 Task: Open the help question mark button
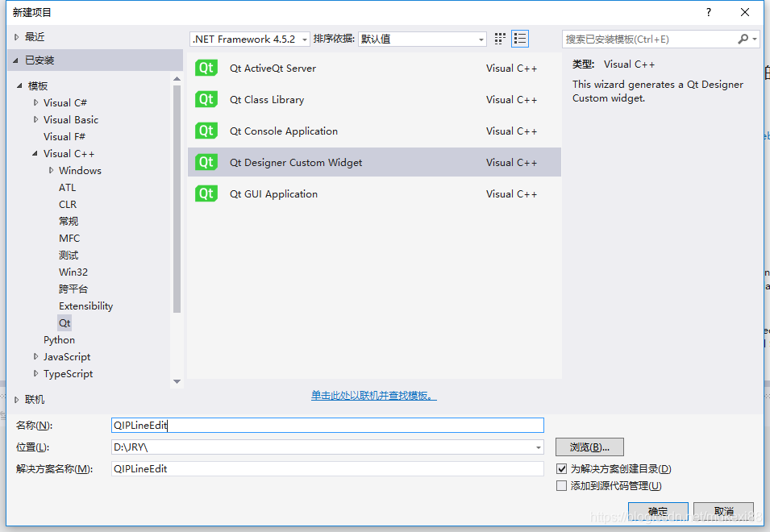(708, 12)
